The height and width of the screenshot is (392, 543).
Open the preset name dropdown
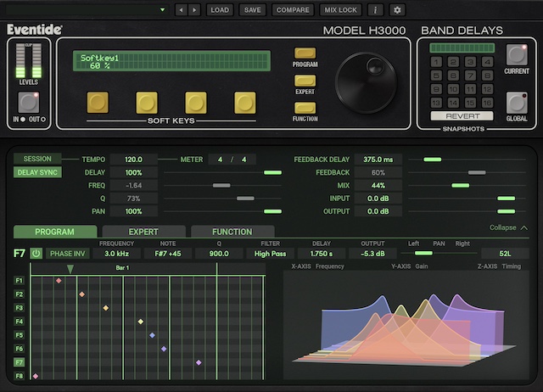click(163, 10)
